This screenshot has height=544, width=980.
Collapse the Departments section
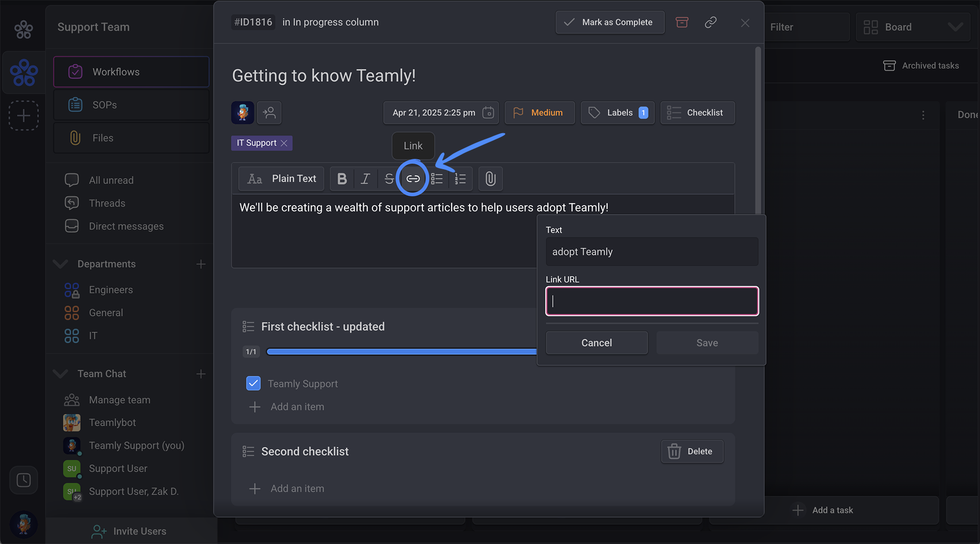(x=61, y=264)
